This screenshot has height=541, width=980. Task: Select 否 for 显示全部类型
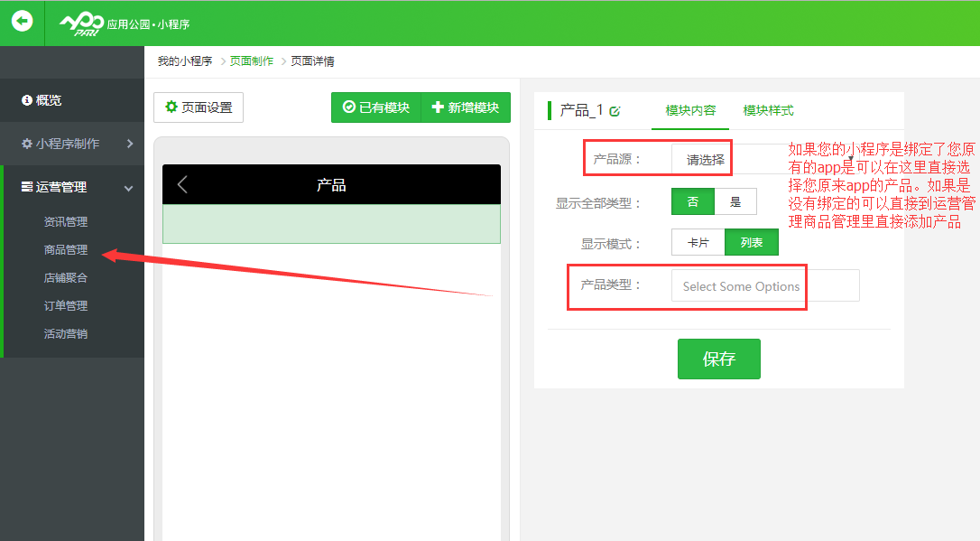[692, 202]
